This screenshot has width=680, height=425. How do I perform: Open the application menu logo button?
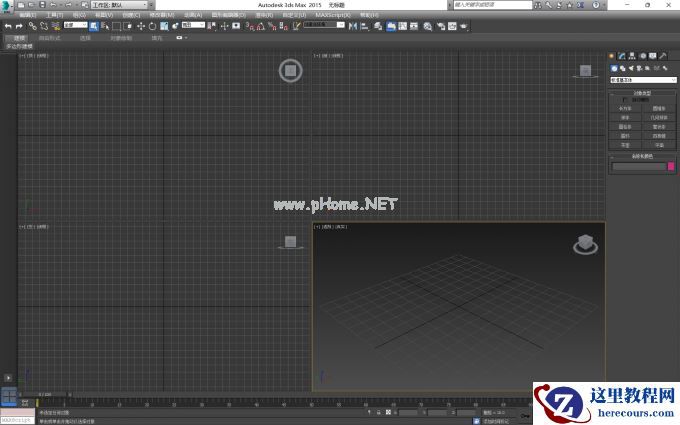point(7,6)
